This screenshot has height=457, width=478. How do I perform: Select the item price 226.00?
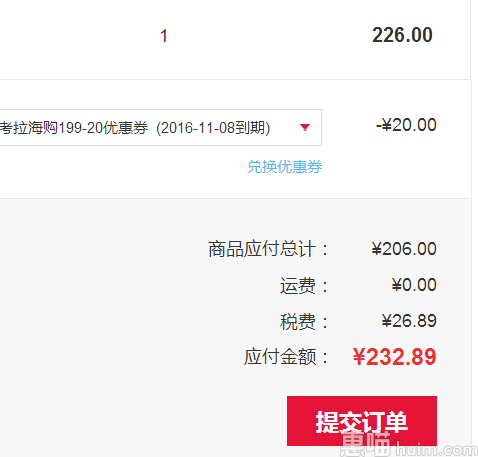point(402,35)
